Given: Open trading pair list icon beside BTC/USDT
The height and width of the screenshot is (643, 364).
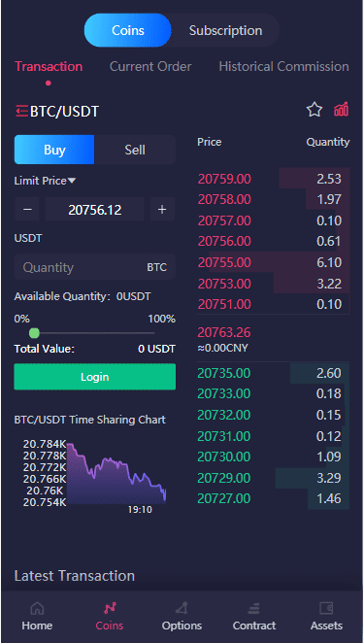Looking at the screenshot, I should tap(21, 111).
